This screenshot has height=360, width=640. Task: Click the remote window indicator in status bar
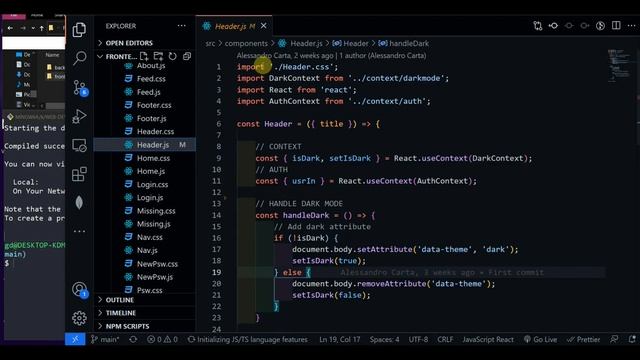coord(75,339)
